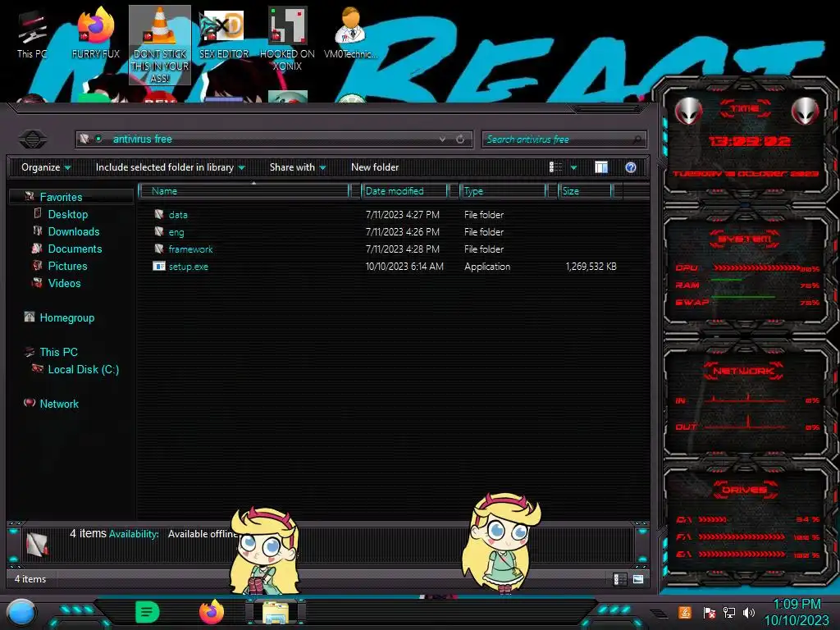Open File Explorer taskbar button
The height and width of the screenshot is (630, 840).
[x=276, y=612]
